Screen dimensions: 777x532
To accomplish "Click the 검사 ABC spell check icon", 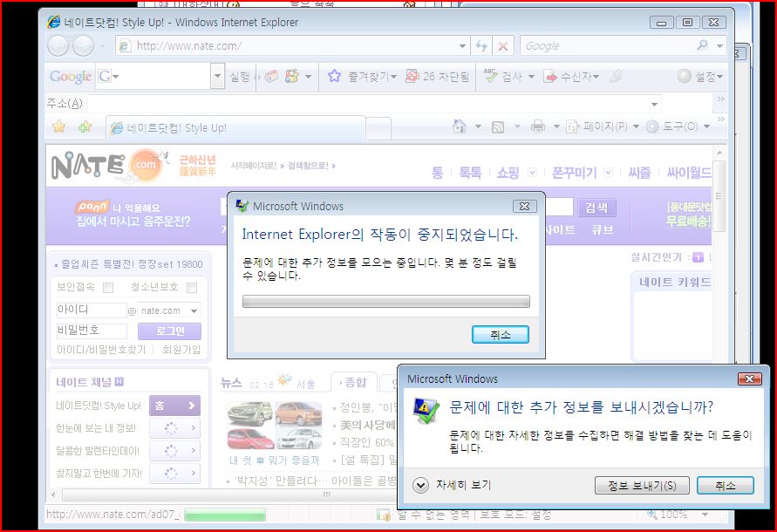I will pos(490,75).
